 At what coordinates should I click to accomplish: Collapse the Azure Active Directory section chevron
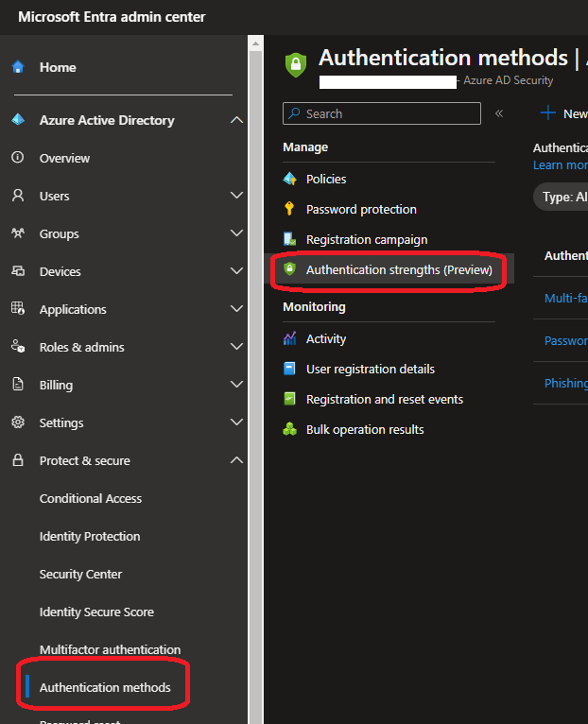(x=236, y=120)
